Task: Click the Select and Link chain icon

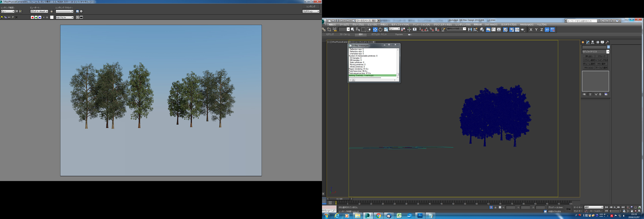Action: tap(324, 30)
